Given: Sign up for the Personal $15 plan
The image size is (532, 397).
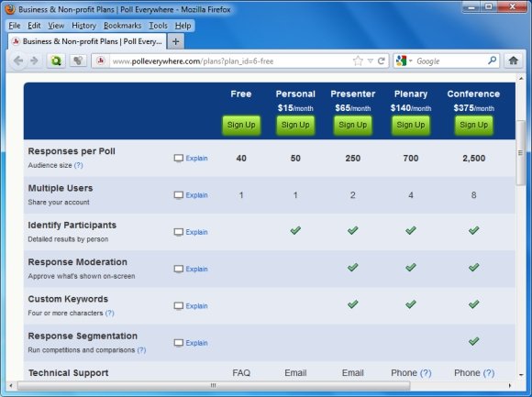Looking at the screenshot, I should 295,125.
